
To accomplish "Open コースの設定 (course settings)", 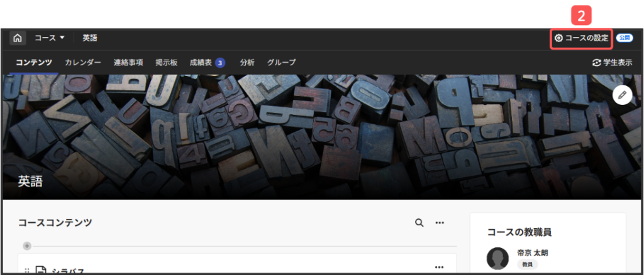I will [582, 38].
